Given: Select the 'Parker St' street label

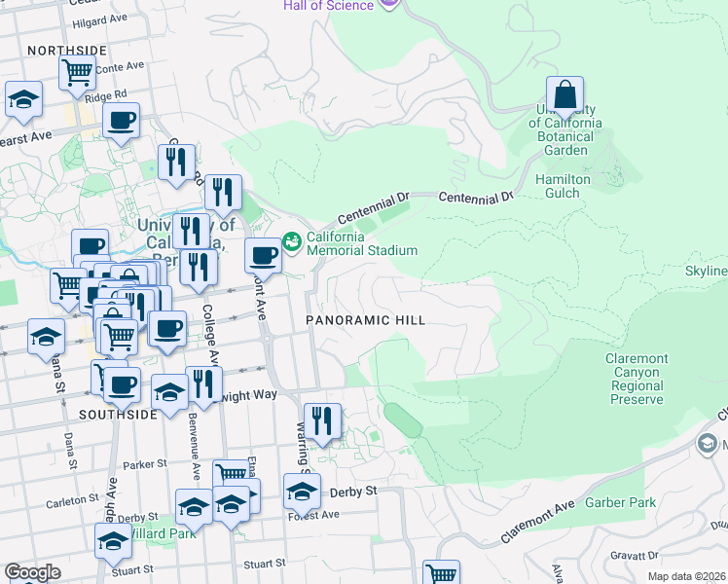Looking at the screenshot, I should click(x=145, y=464).
